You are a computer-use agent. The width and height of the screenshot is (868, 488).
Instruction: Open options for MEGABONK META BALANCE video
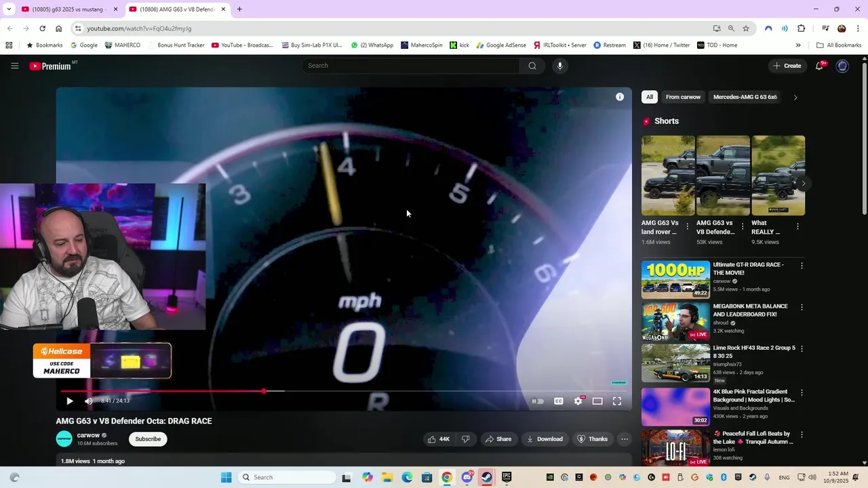click(x=802, y=307)
